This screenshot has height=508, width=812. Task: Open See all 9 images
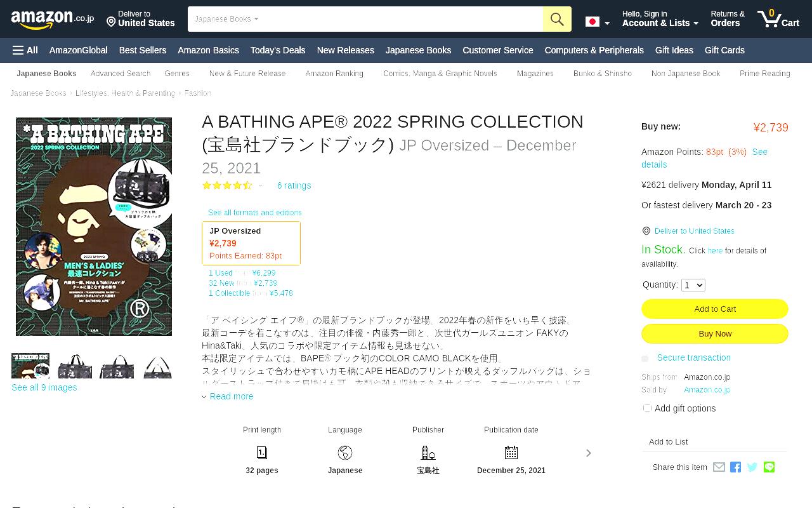point(44,387)
